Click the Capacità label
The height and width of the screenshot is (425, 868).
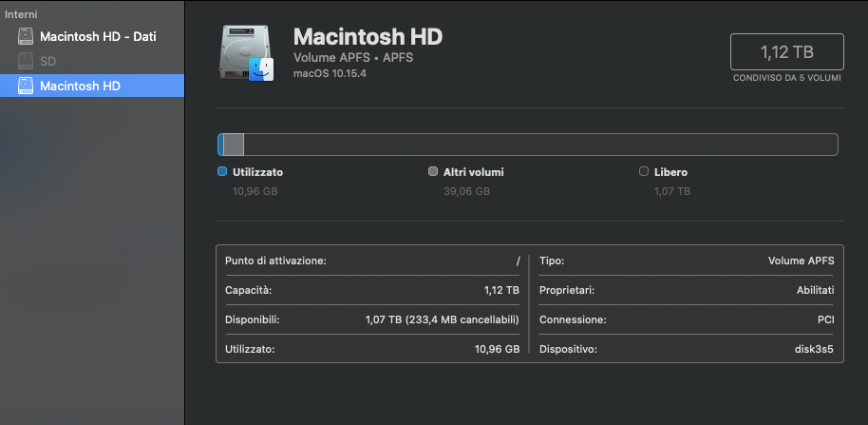click(249, 290)
